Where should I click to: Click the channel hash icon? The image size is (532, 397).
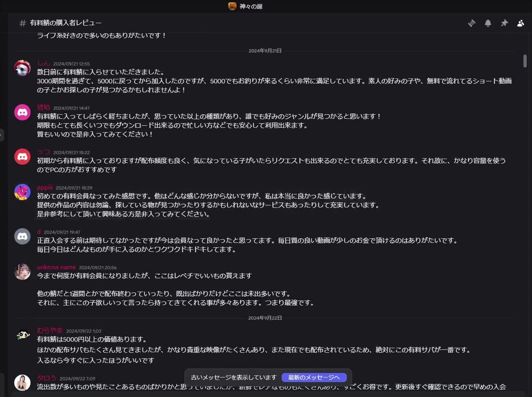[x=23, y=23]
